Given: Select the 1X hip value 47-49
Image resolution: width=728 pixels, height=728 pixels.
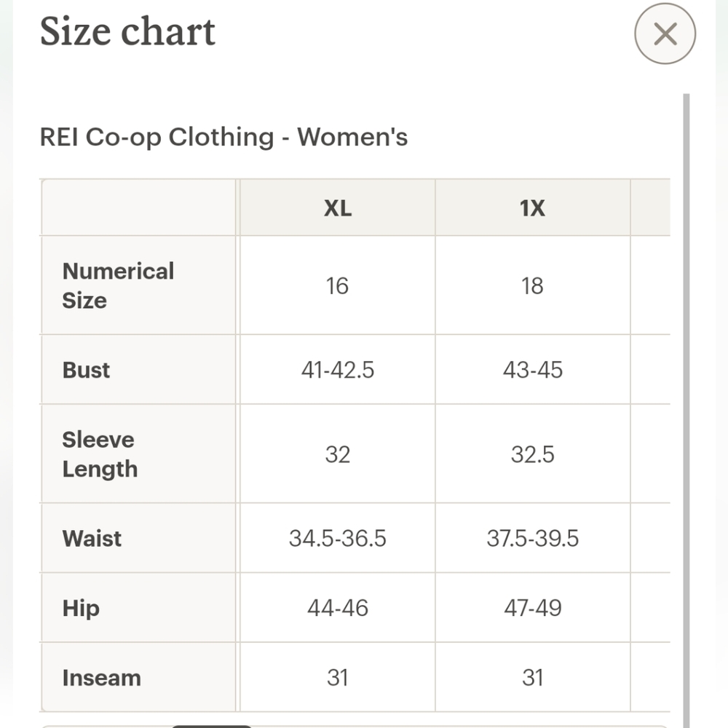Looking at the screenshot, I should tap(533, 608).
